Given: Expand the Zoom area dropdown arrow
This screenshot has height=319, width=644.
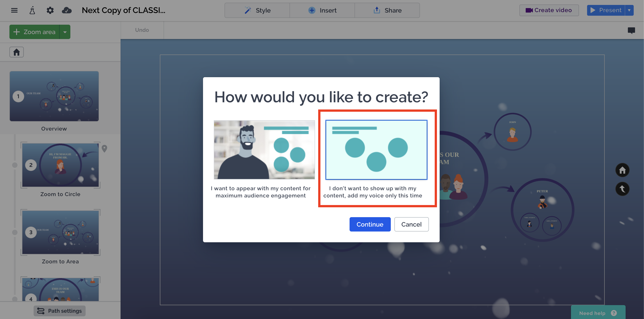Looking at the screenshot, I should point(65,32).
